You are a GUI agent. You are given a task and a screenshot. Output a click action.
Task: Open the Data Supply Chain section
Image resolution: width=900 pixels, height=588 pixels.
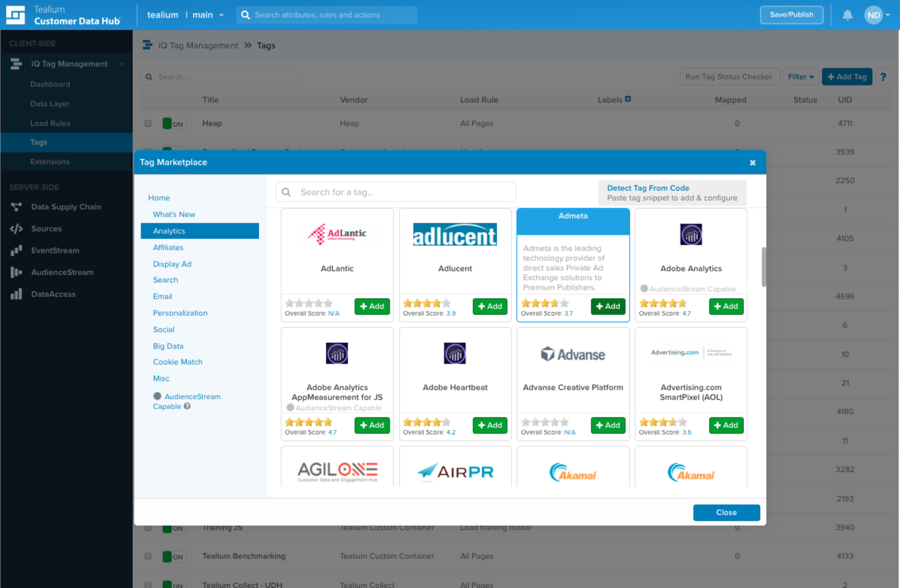(x=65, y=207)
